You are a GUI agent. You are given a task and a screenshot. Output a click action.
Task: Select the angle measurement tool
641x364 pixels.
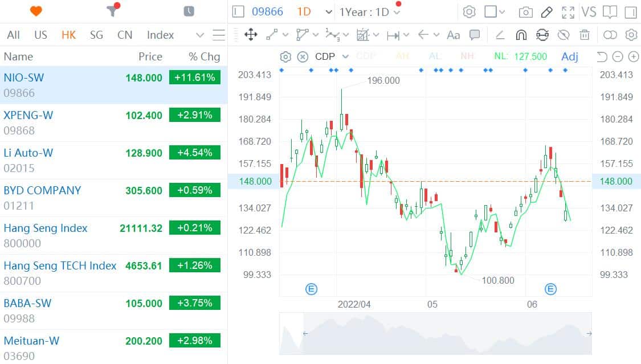click(500, 35)
